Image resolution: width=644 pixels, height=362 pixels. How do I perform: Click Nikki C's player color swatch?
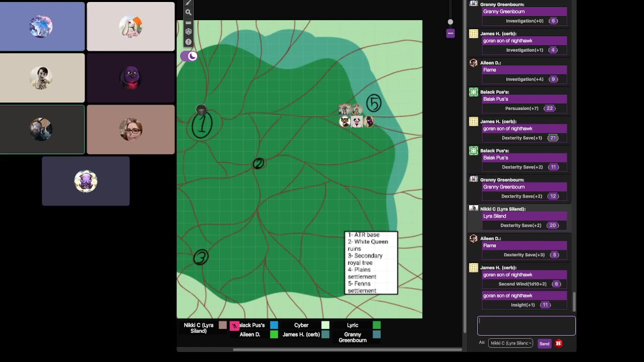pyautogui.click(x=223, y=325)
